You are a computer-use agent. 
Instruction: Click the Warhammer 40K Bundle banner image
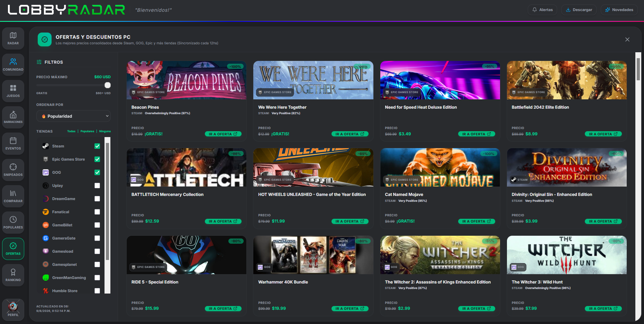[x=313, y=255]
